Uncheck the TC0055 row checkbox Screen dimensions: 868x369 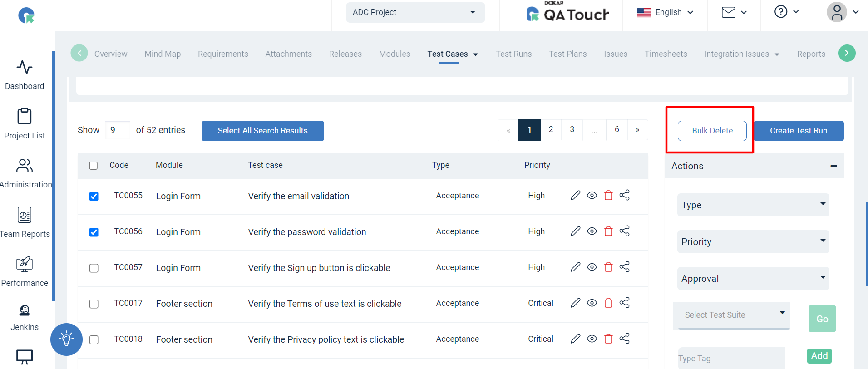click(x=94, y=197)
